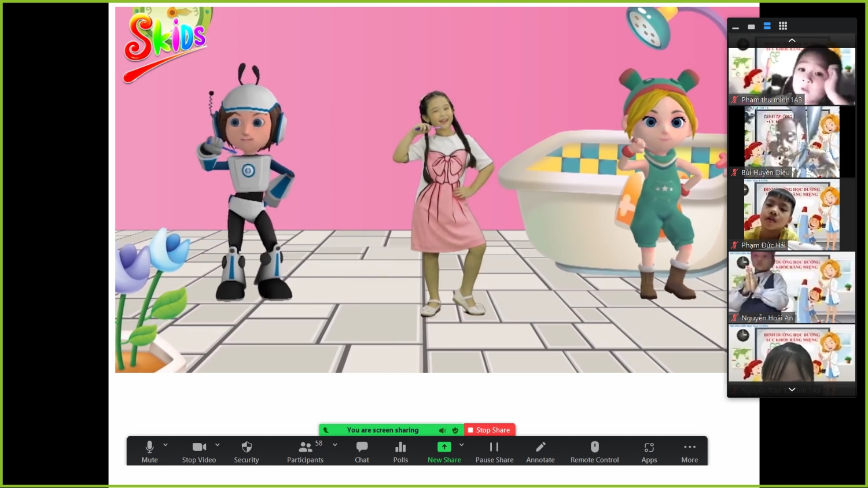Stop Video in the meeting toolbar
Screen dimensions: 868x488
click(x=199, y=452)
